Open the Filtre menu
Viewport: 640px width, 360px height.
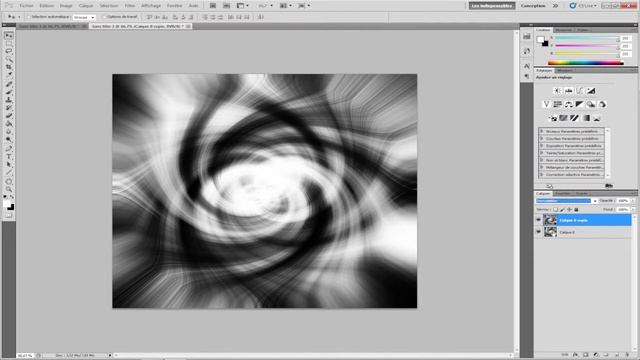click(x=130, y=6)
